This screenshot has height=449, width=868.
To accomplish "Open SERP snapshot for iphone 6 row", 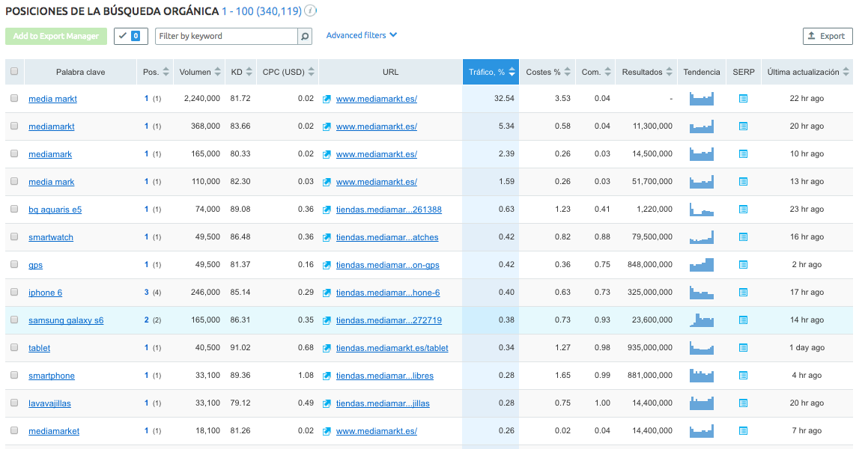I will [743, 292].
